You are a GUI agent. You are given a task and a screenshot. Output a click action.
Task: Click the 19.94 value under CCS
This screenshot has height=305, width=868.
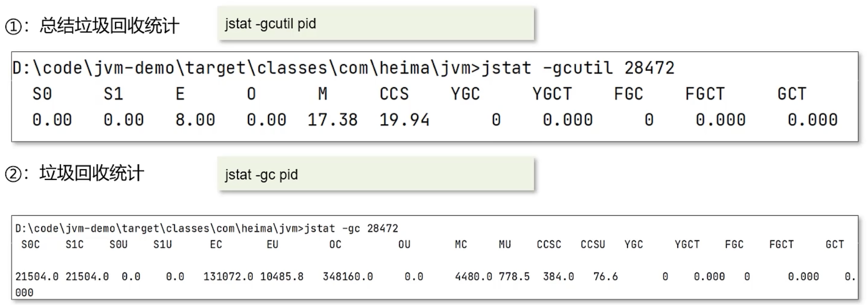pos(404,119)
